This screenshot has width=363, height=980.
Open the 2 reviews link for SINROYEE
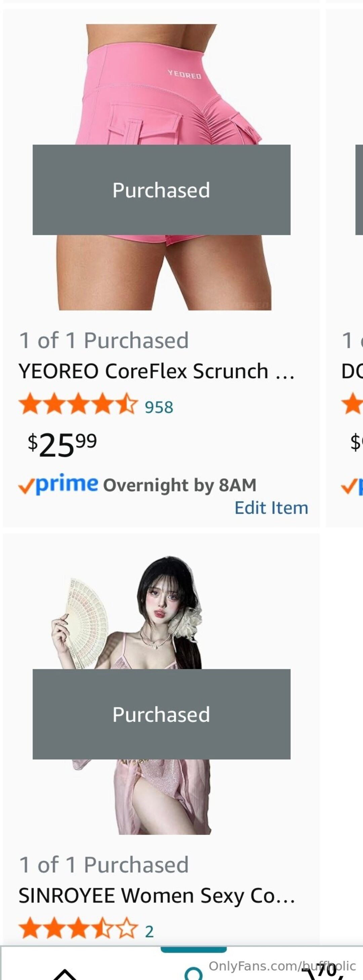tap(149, 931)
